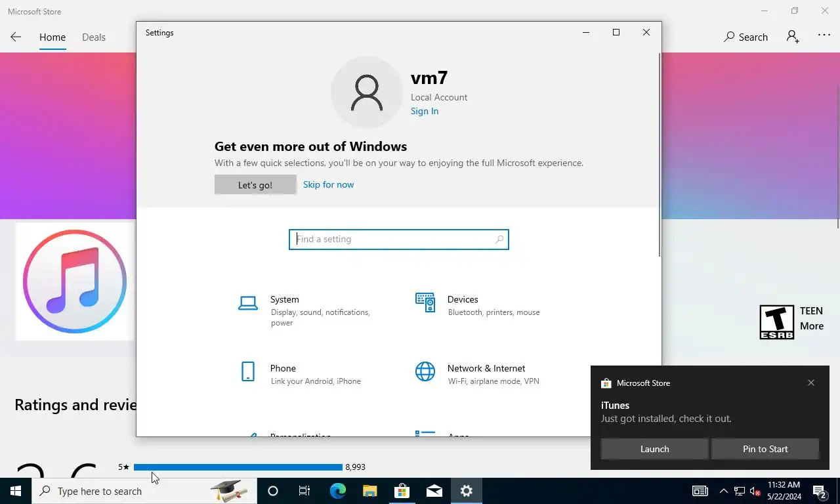
Task: Open the Devices settings category
Action: tap(478, 305)
